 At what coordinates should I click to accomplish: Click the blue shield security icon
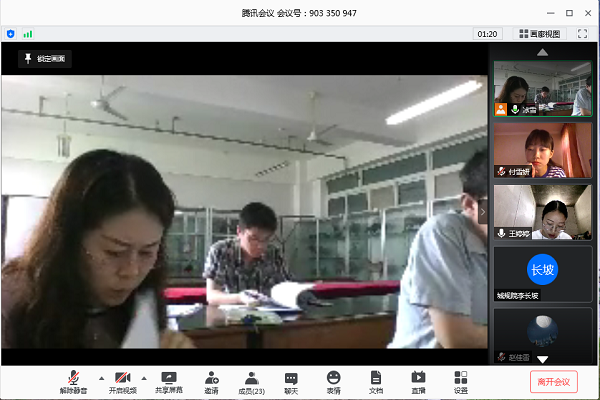pyautogui.click(x=11, y=33)
